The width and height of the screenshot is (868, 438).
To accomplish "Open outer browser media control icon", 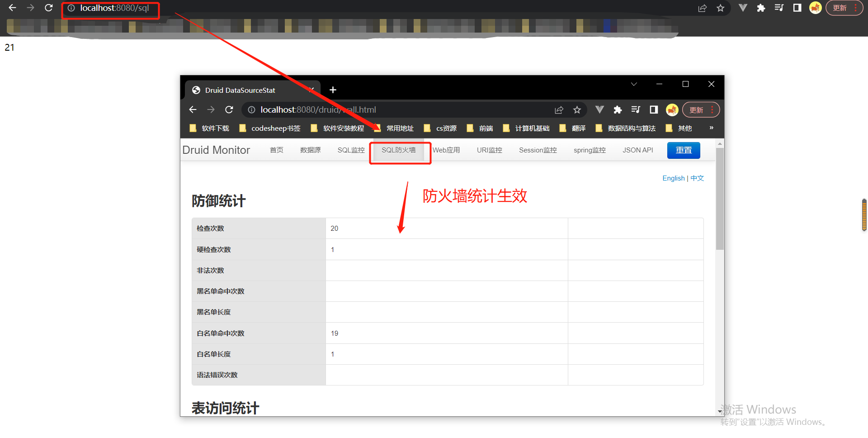I will [779, 8].
